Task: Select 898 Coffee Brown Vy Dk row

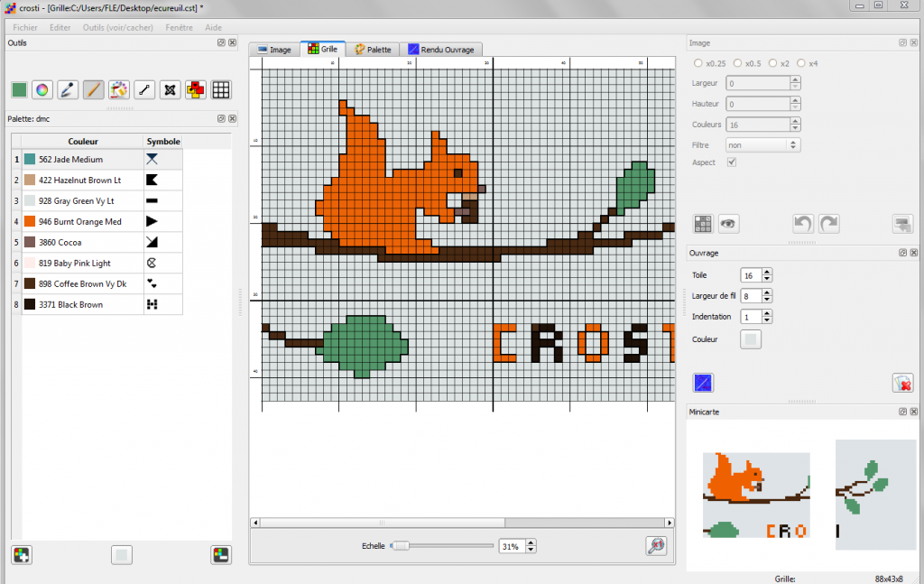Action: tap(97, 283)
